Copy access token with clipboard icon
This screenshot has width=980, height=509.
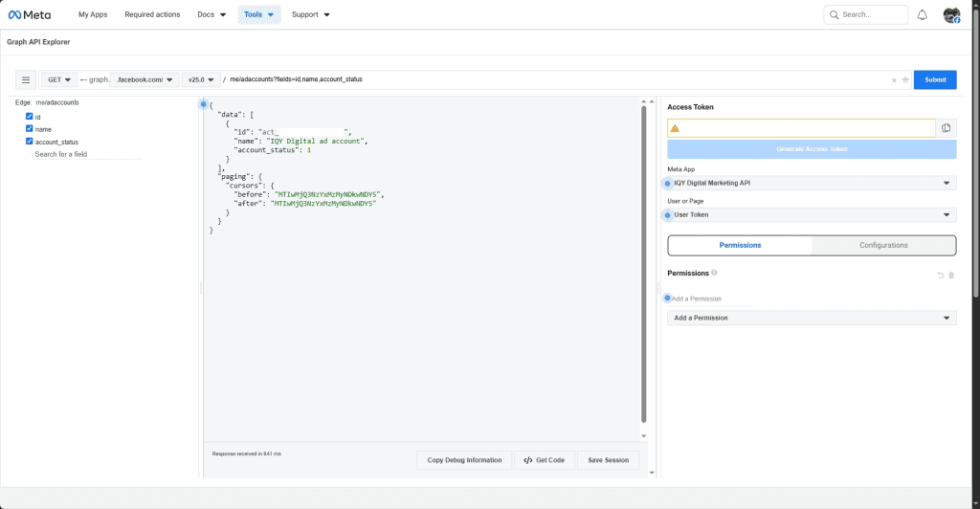947,128
